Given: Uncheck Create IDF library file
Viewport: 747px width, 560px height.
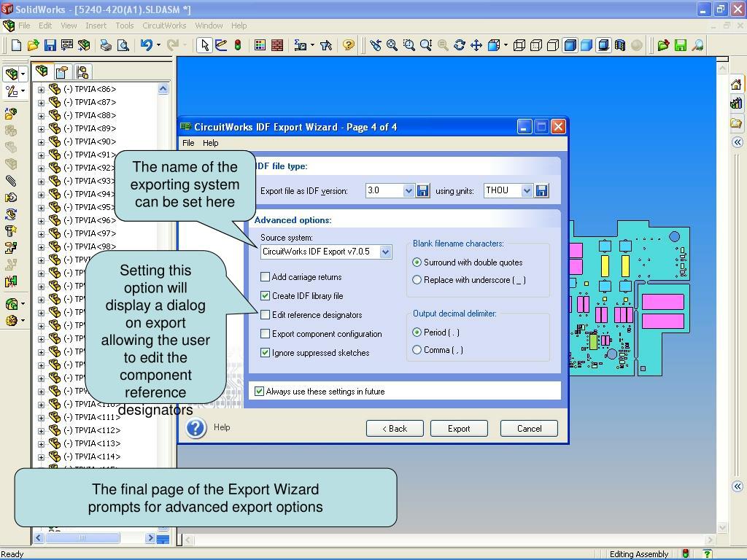Looking at the screenshot, I should click(266, 296).
